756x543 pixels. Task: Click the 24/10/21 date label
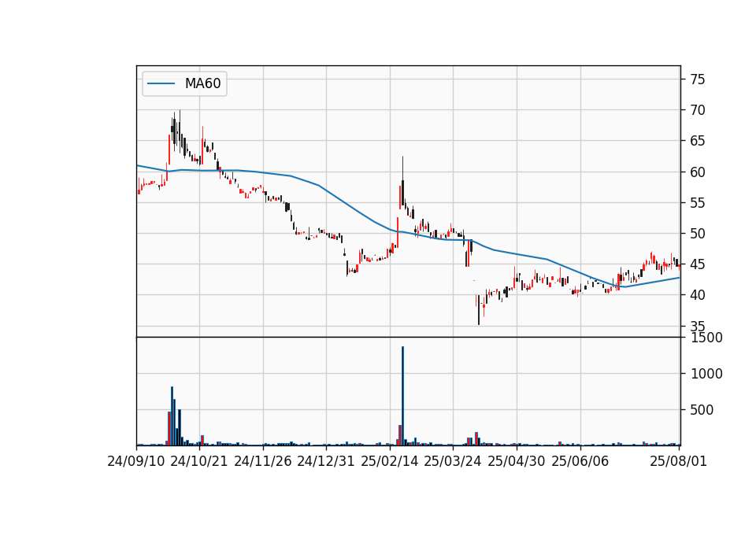point(199,461)
